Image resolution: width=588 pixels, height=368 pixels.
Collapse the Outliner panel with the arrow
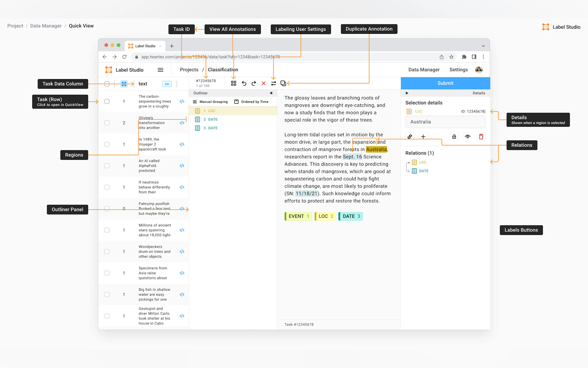[271, 93]
